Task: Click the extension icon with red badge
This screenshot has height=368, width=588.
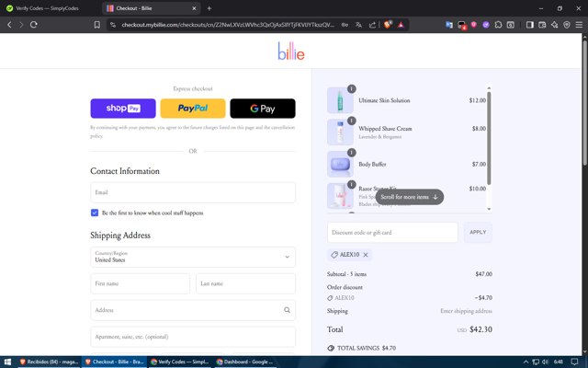Action: (461, 25)
